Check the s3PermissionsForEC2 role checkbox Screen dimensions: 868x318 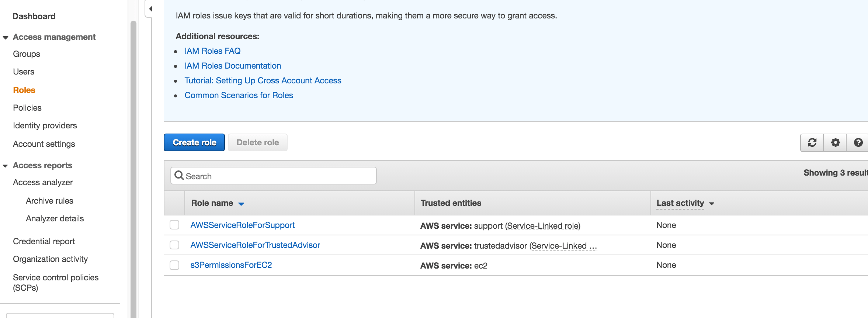click(174, 265)
